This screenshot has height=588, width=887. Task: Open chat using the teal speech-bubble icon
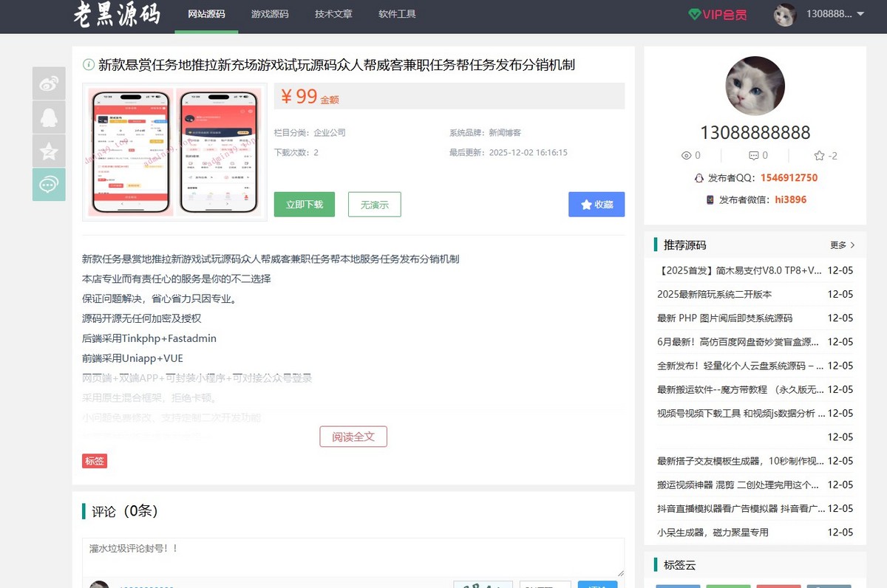pyautogui.click(x=49, y=185)
